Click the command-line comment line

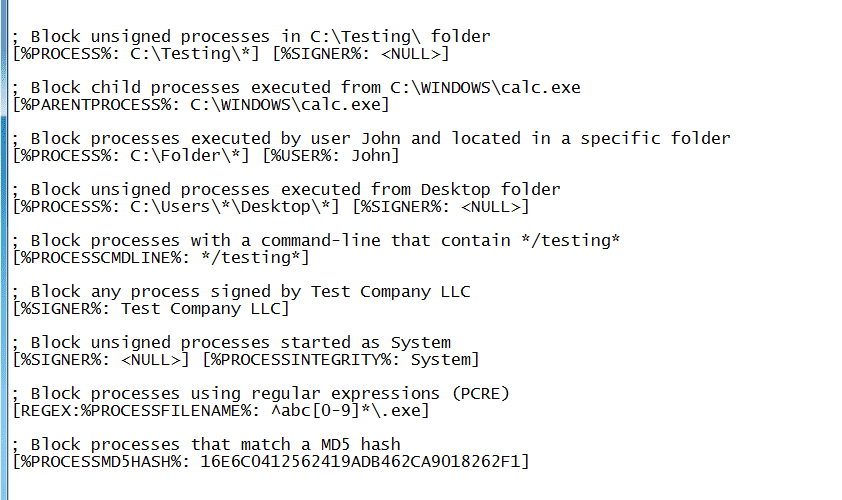pyautogui.click(x=316, y=241)
